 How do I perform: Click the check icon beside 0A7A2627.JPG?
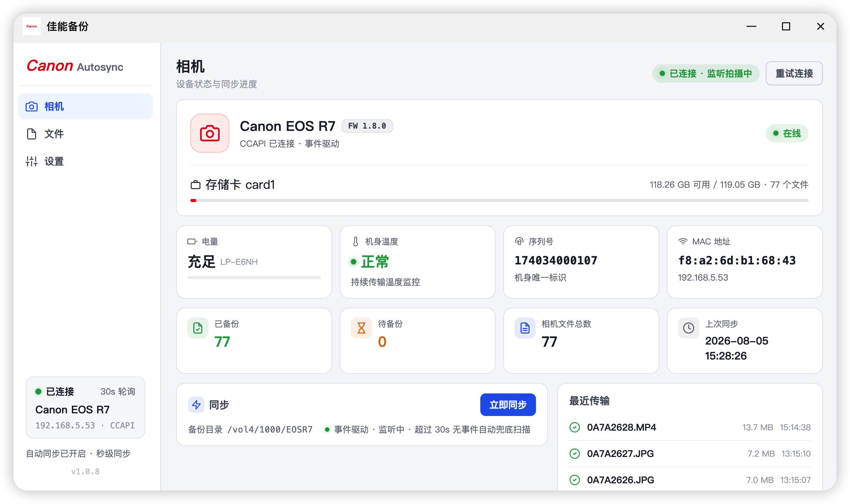click(x=575, y=454)
